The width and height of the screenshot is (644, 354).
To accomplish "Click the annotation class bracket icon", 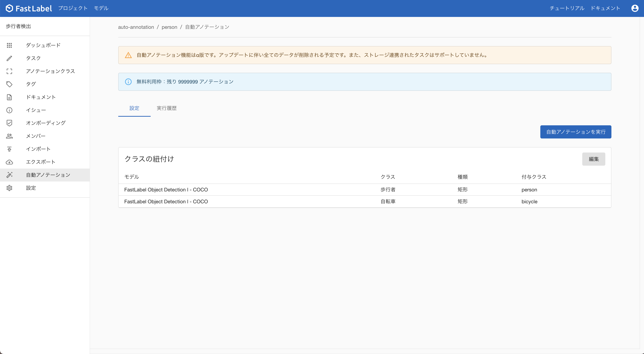I will pos(9,71).
